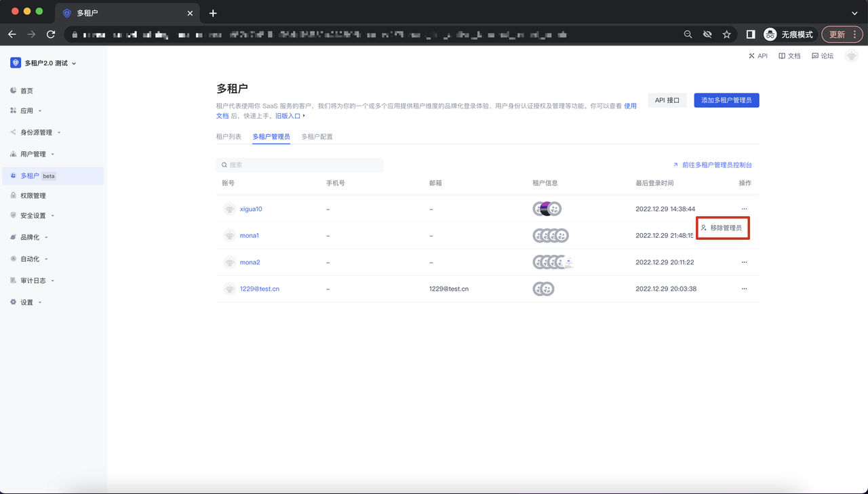This screenshot has height=494, width=868.
Task: Open the 多租户2.0 测试 workspace dropdown
Action: point(44,63)
